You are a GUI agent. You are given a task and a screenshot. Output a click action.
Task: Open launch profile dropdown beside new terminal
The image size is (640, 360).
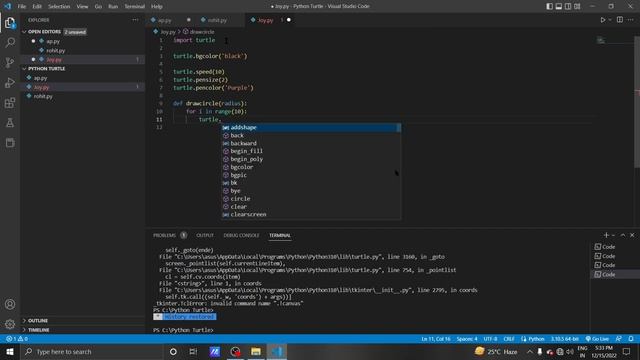tap(613, 235)
